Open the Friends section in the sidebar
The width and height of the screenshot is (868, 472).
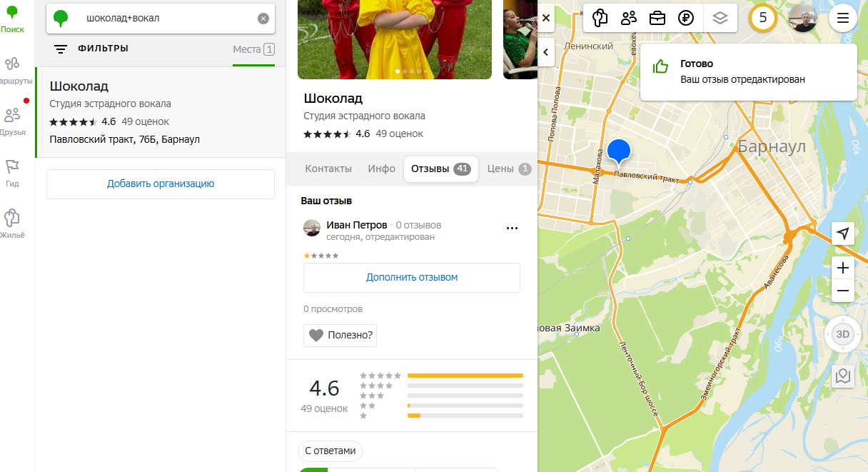click(13, 121)
